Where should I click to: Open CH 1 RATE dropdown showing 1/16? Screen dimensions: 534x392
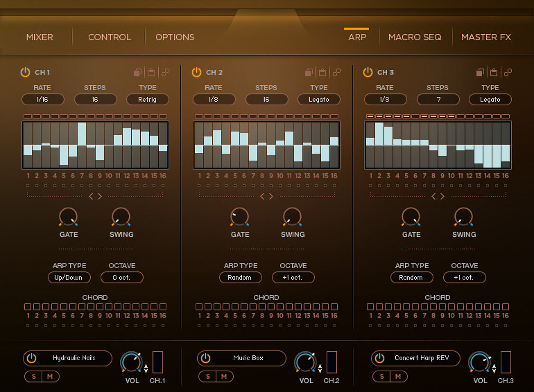(42, 100)
